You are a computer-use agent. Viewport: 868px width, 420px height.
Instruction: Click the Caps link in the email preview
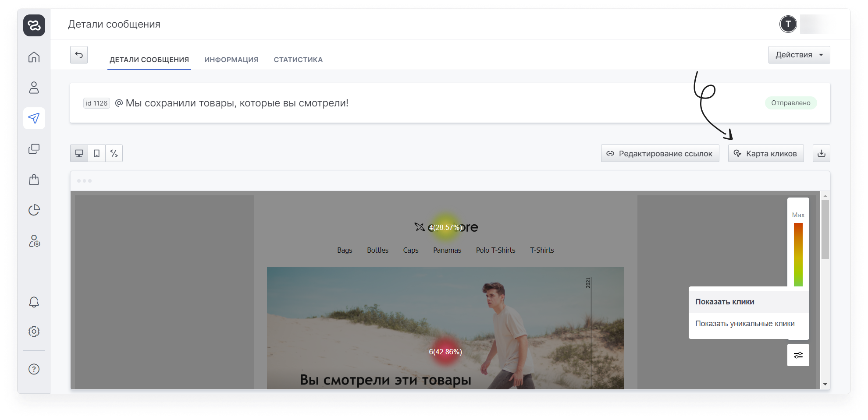[x=411, y=250]
